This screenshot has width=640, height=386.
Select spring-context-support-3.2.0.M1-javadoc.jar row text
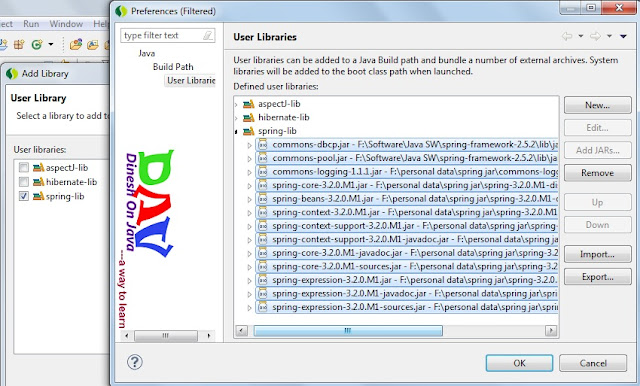point(415,239)
